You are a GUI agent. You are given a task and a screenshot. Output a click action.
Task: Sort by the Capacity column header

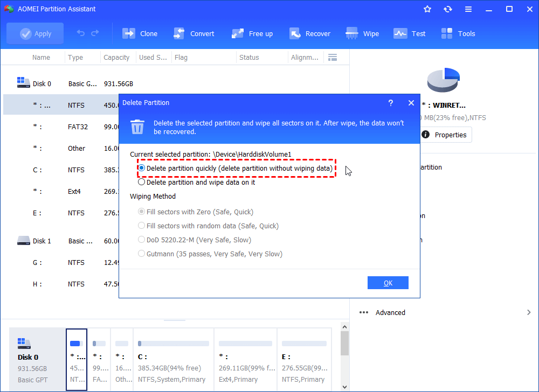pos(116,57)
